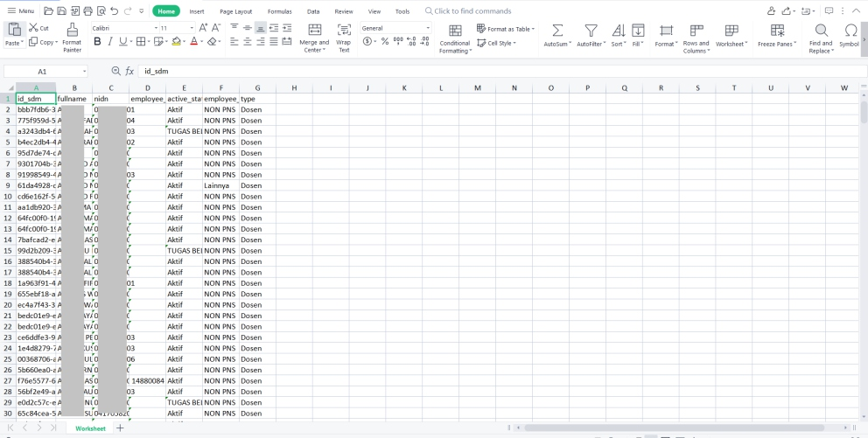Open the Formulas tab
Image resolution: width=868 pixels, height=438 pixels.
click(279, 11)
